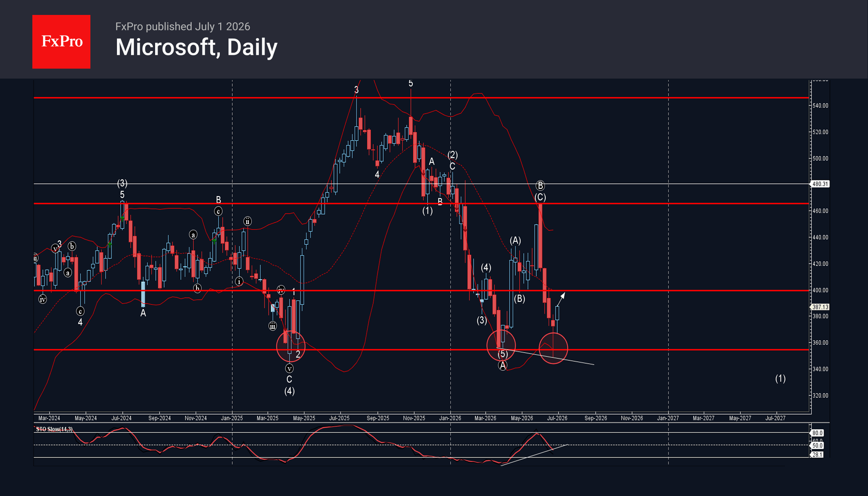Image resolution: width=868 pixels, height=496 pixels.
Task: Click the May-2025 date axis label
Action: point(304,418)
